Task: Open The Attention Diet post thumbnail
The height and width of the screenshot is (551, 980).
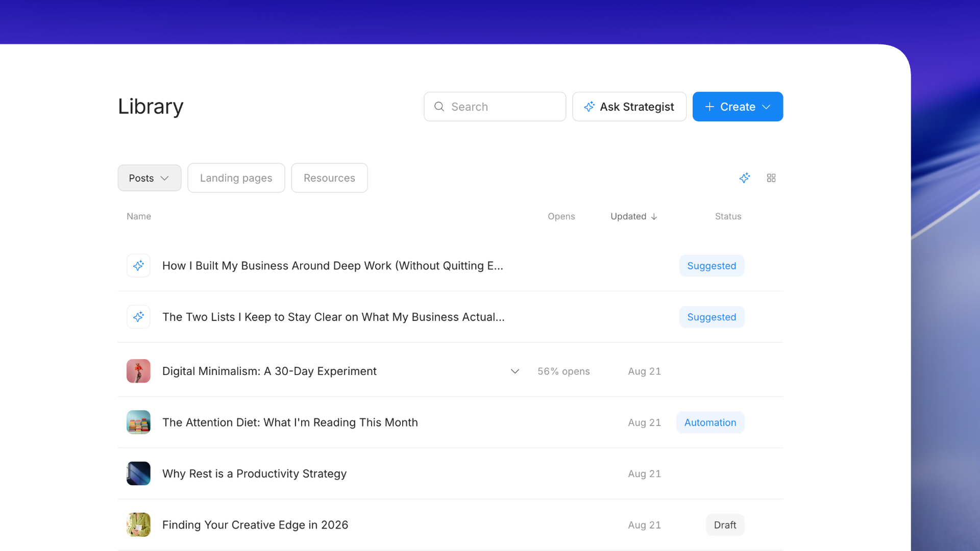Action: coord(138,422)
